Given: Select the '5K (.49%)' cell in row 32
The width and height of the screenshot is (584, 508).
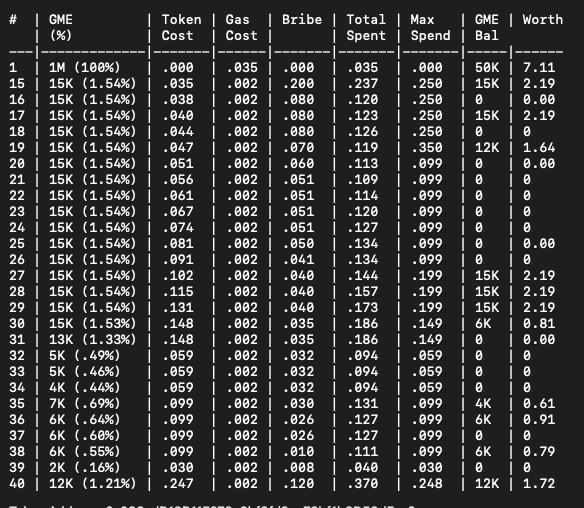Looking at the screenshot, I should coord(85,356).
